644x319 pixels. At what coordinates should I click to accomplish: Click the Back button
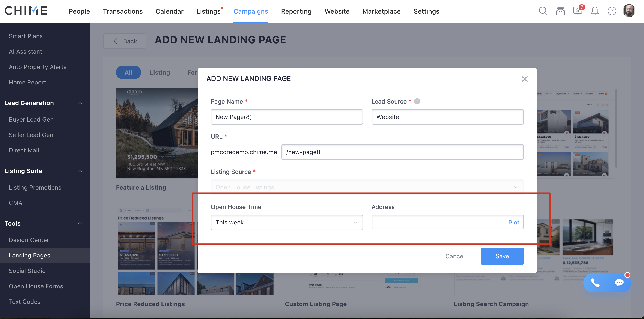[125, 41]
